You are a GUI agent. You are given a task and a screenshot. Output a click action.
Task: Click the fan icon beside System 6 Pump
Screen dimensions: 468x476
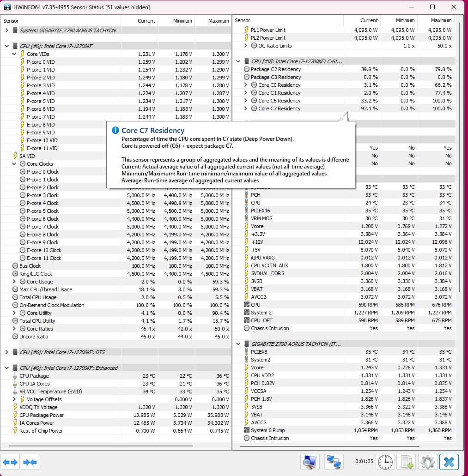click(247, 430)
